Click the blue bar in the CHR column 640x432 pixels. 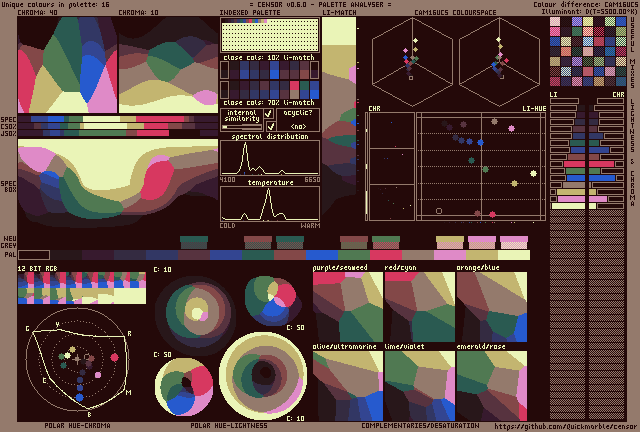coord(602,178)
